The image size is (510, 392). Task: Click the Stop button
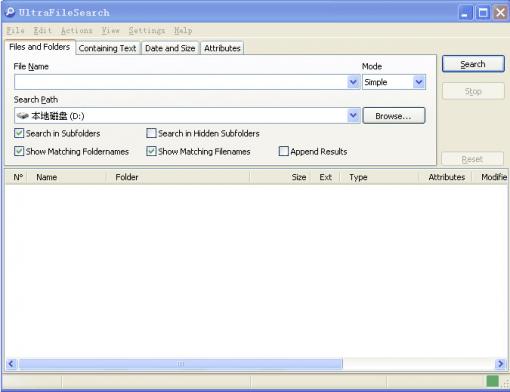point(473,91)
